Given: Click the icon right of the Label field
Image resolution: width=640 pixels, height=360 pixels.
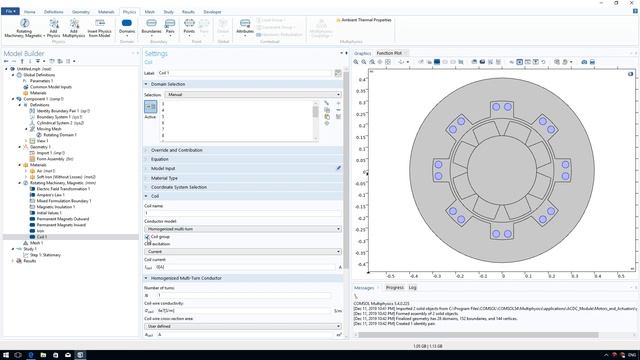Looking at the screenshot, I should coord(338,73).
